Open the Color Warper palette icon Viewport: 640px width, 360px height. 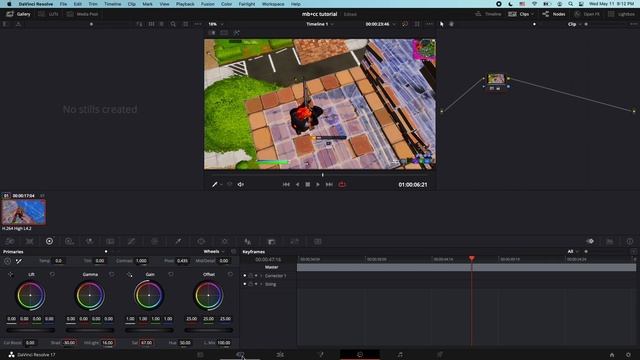coord(155,241)
